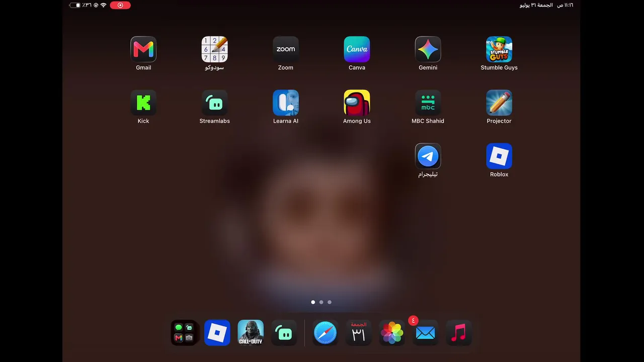
Task: Launch the Learna AI app
Action: point(286,103)
